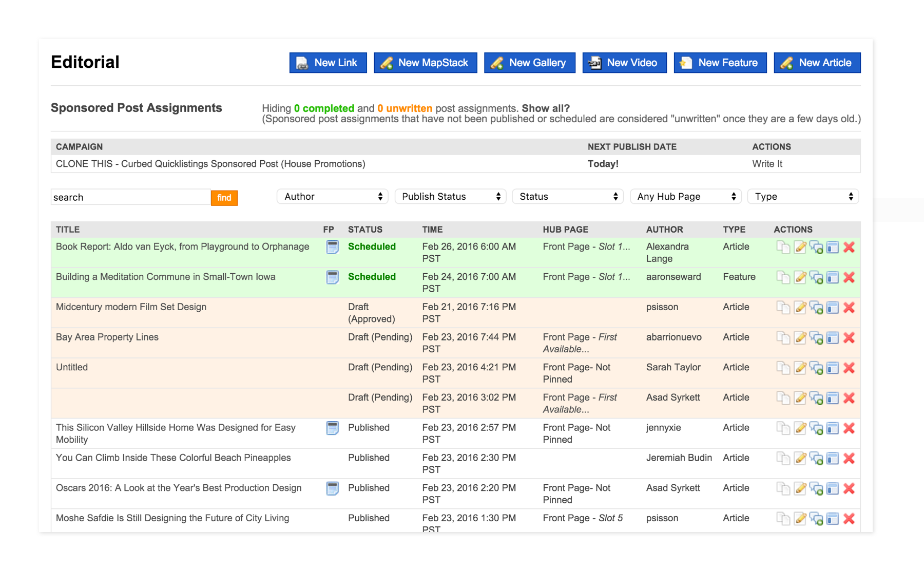Open 'Book Report: Aldo van Eyck' title link
The width and height of the screenshot is (924, 568).
(x=182, y=247)
